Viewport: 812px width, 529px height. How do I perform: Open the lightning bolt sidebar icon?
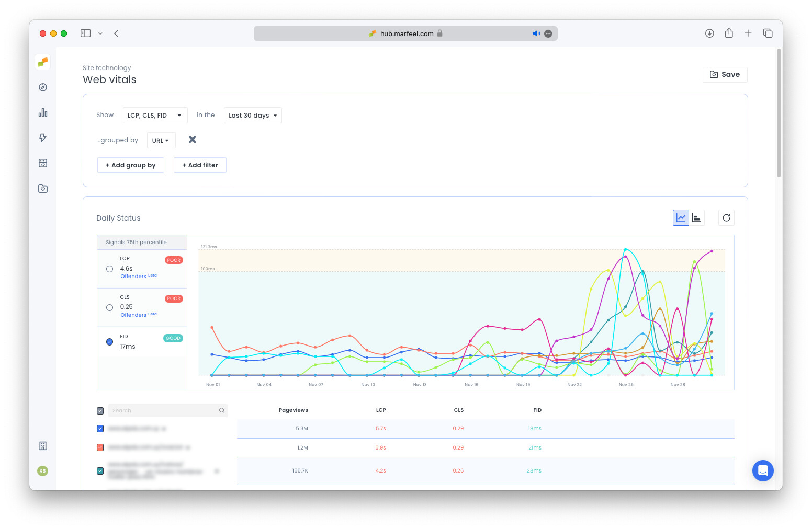point(43,137)
